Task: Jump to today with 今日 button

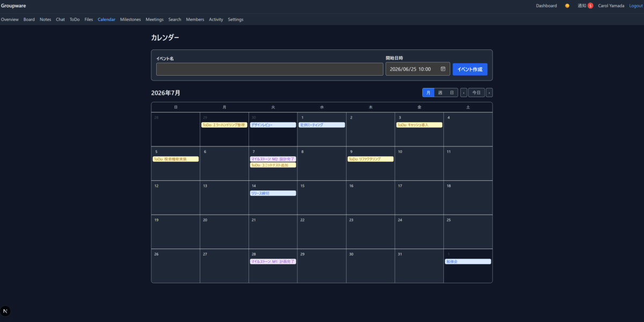Action: click(476, 93)
